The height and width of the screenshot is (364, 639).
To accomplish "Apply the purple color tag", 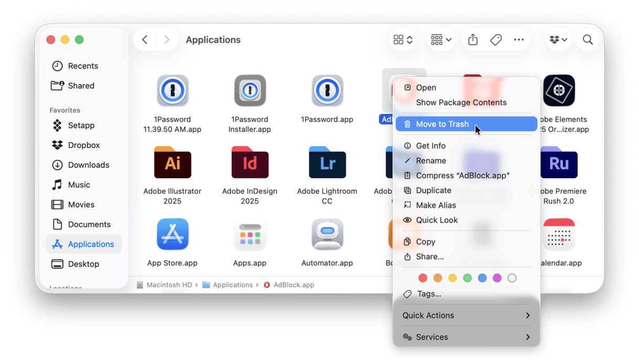I will tap(497, 278).
